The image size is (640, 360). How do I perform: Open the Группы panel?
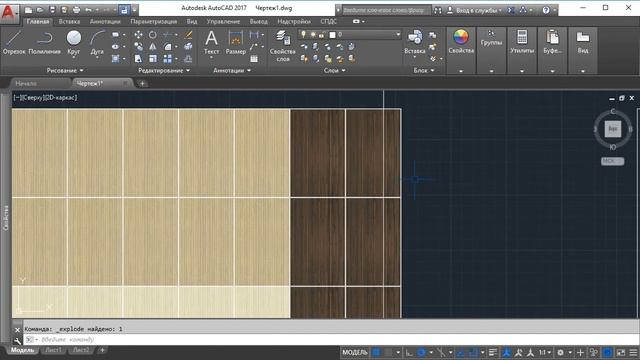491,39
